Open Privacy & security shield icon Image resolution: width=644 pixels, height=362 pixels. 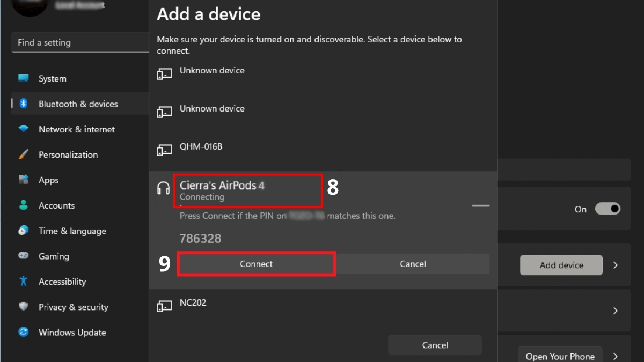tap(24, 307)
